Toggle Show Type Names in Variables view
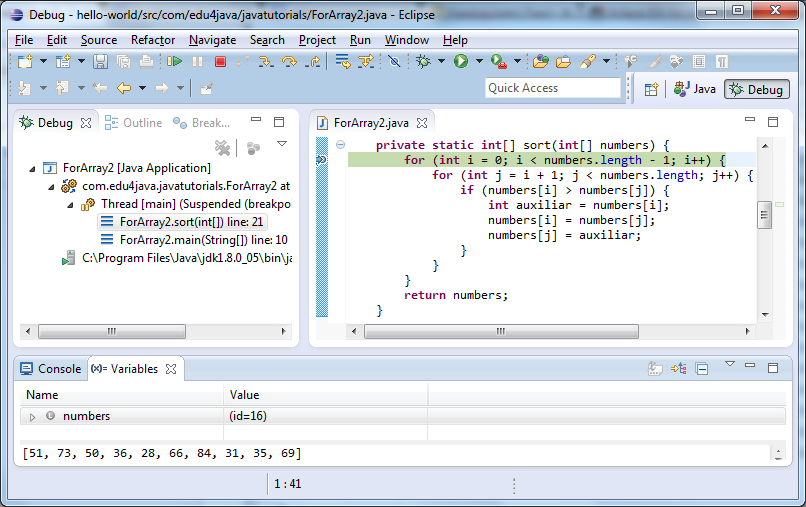Viewport: 806px width, 507px height. pos(656,369)
